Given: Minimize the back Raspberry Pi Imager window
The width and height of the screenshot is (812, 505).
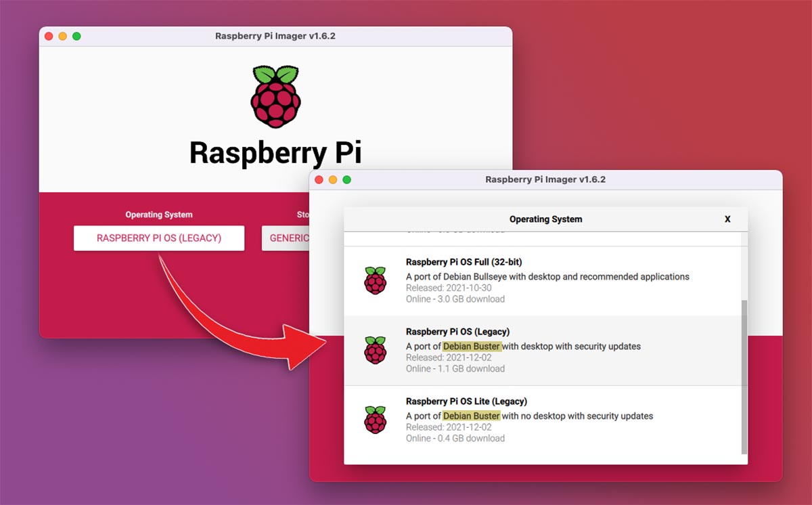Looking at the screenshot, I should [x=62, y=36].
